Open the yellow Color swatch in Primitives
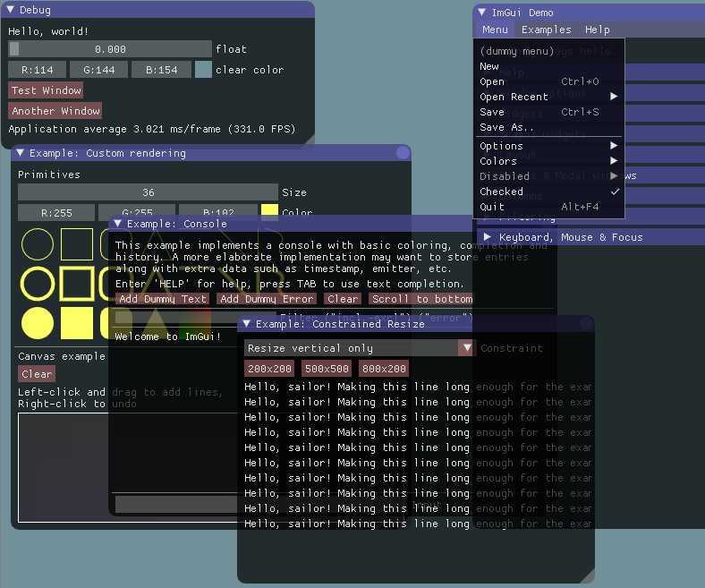The image size is (705, 588). (x=269, y=211)
